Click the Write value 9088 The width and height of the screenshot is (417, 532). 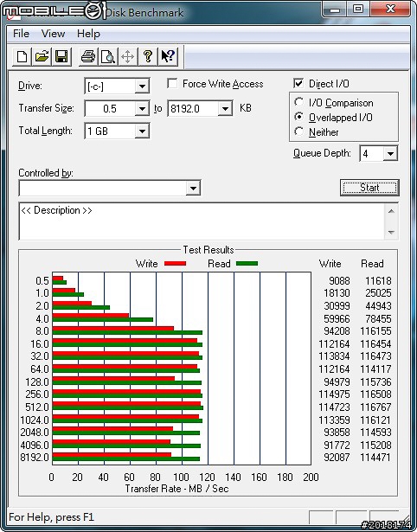339,281
